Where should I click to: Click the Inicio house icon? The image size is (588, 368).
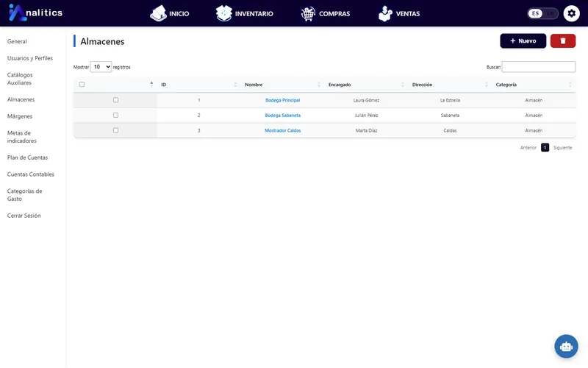pos(158,13)
